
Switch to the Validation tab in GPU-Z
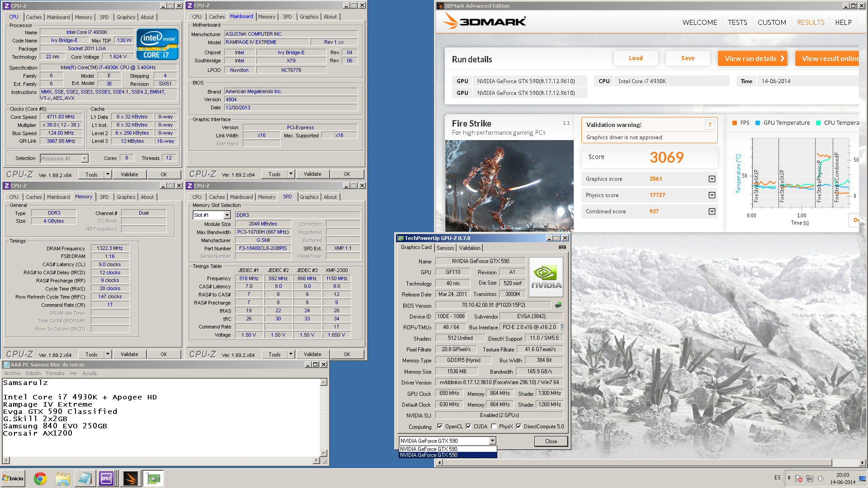(x=470, y=248)
